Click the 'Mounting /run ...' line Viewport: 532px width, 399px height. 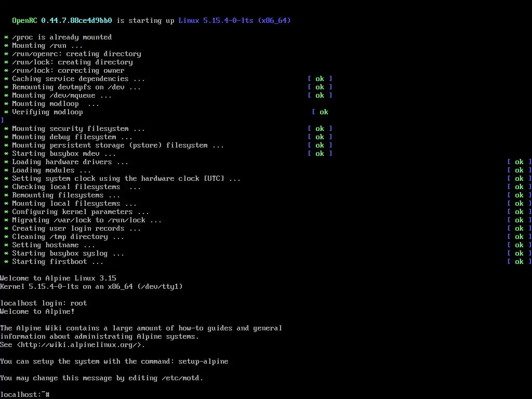tap(47, 46)
